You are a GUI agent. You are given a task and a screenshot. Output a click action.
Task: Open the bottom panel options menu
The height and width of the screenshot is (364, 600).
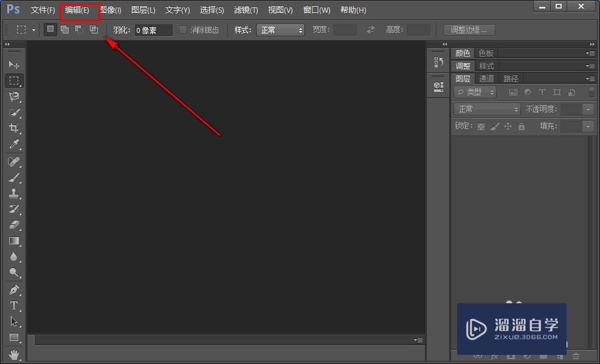pos(418,340)
